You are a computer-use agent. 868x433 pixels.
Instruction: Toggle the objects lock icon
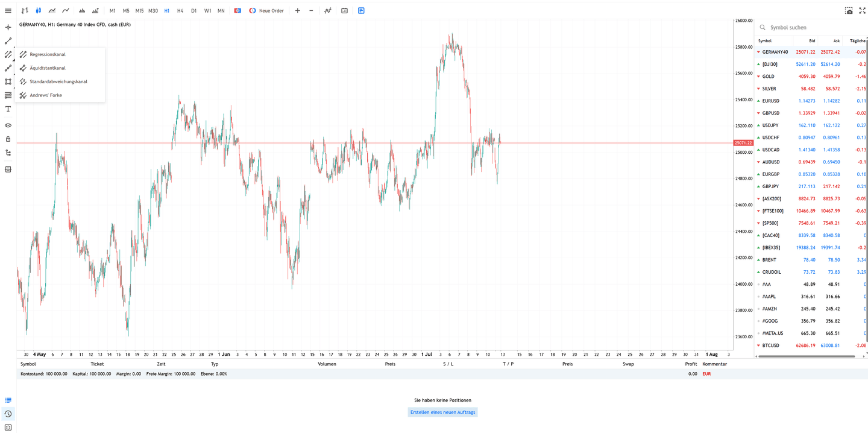8,139
